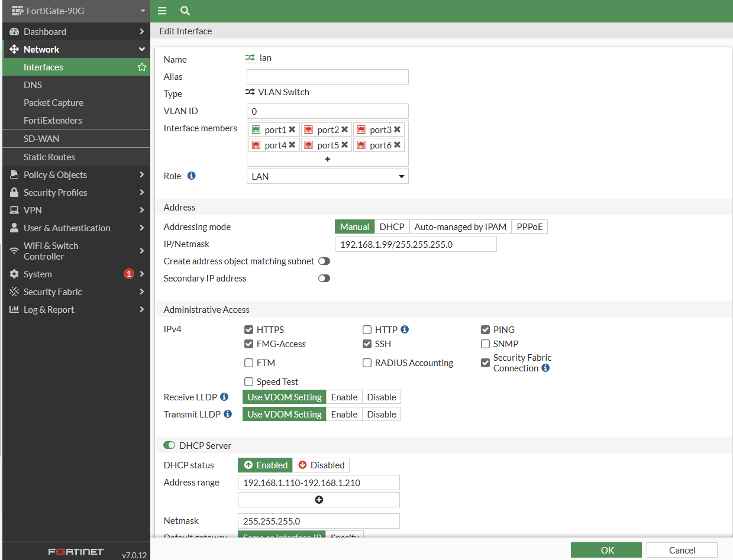This screenshot has width=733, height=560.
Task: Click the WiFi & Switch Controller icon
Action: pyautogui.click(x=14, y=251)
